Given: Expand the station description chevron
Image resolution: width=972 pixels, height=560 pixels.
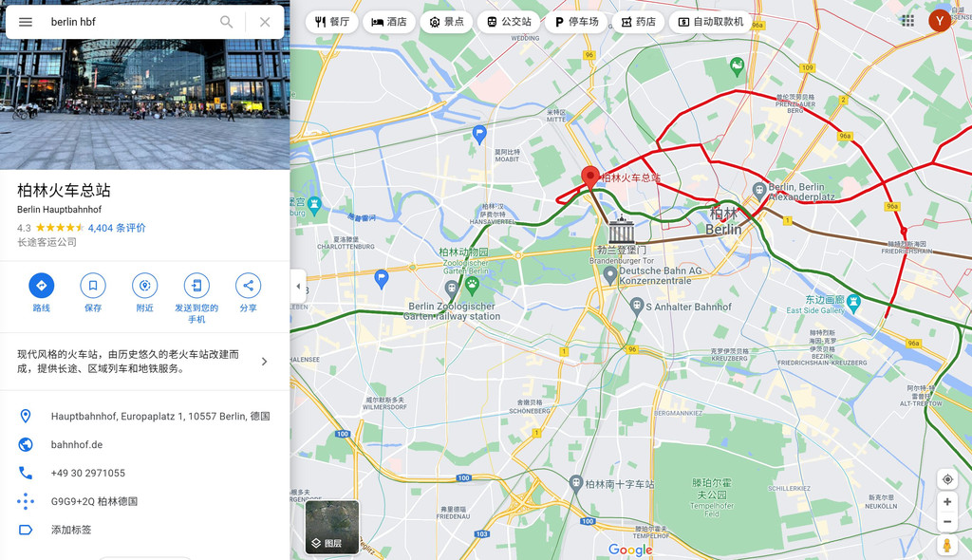Looking at the screenshot, I should (265, 362).
